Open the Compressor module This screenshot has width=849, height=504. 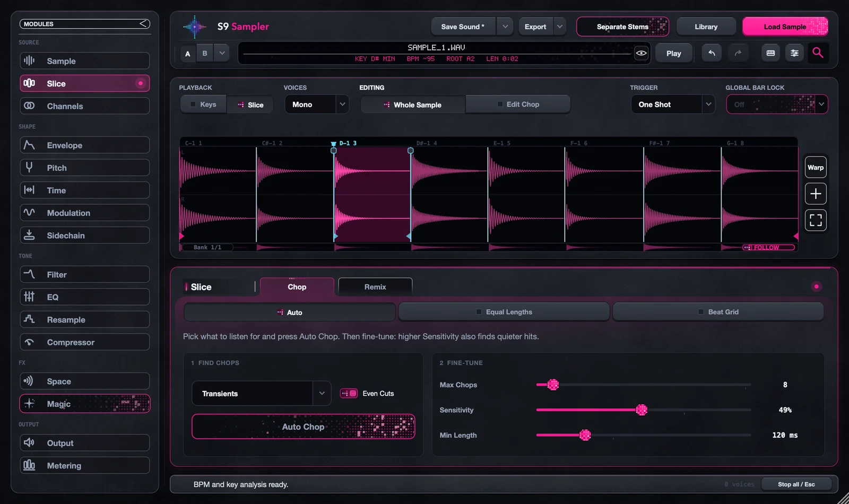(85, 342)
